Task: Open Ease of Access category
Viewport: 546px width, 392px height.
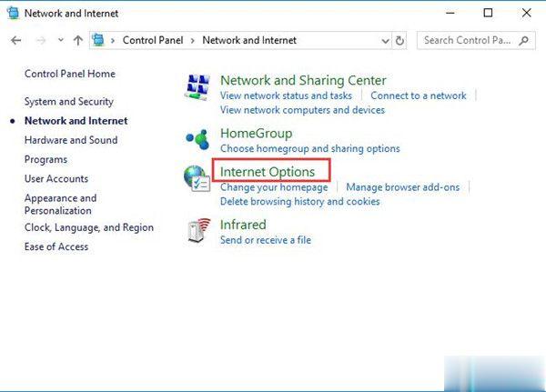Action: tap(56, 246)
